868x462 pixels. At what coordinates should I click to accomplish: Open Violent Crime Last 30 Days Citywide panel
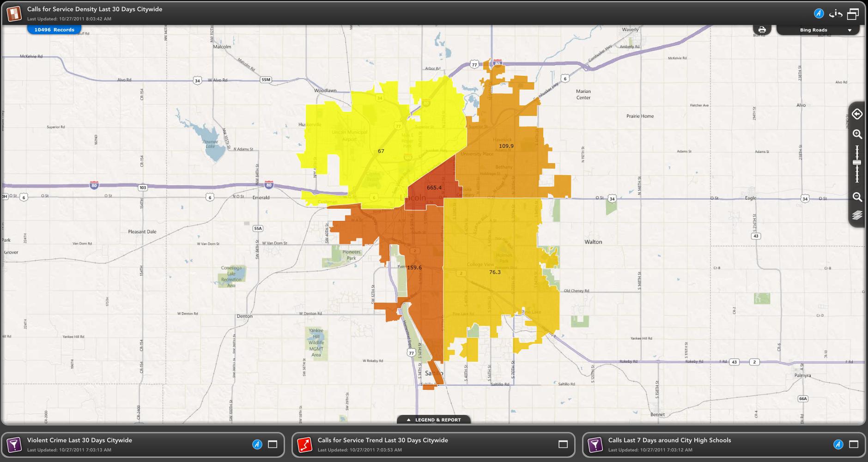[x=79, y=440]
